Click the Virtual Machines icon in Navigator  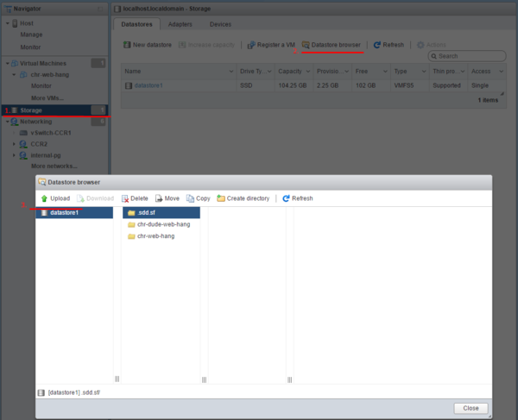point(15,63)
